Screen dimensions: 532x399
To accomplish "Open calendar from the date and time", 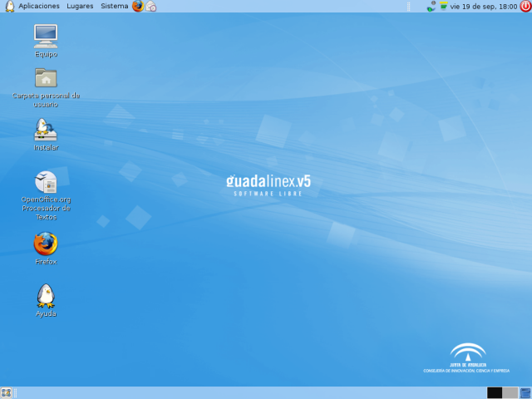I will (484, 6).
